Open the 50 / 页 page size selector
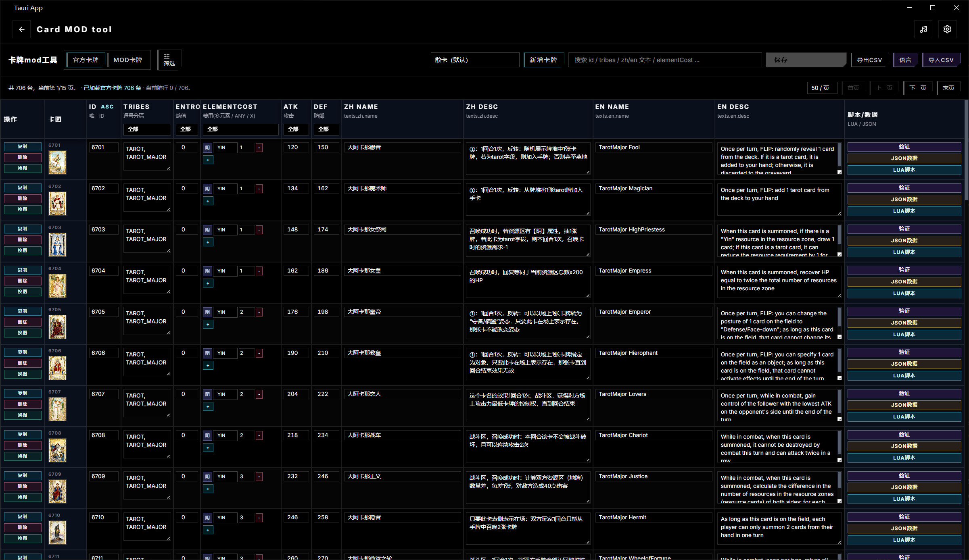 pyautogui.click(x=822, y=88)
